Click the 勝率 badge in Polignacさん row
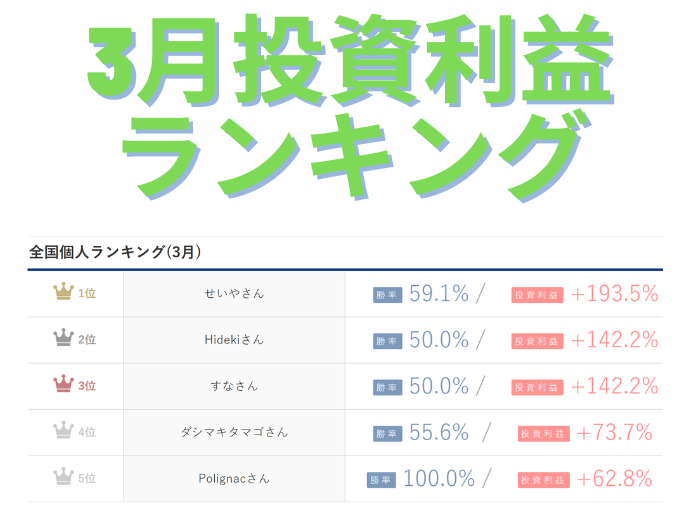Screen dimensions: 700x525 click(x=381, y=479)
